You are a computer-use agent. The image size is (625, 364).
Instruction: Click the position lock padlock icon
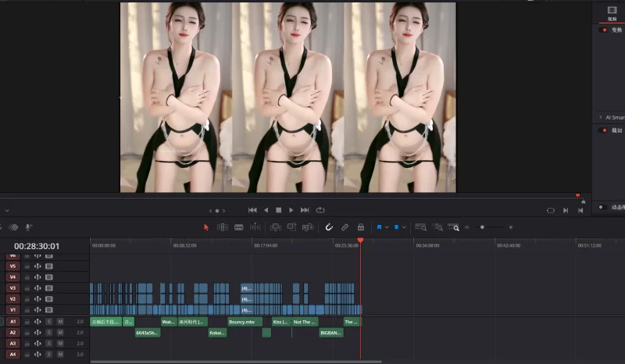[x=360, y=227]
